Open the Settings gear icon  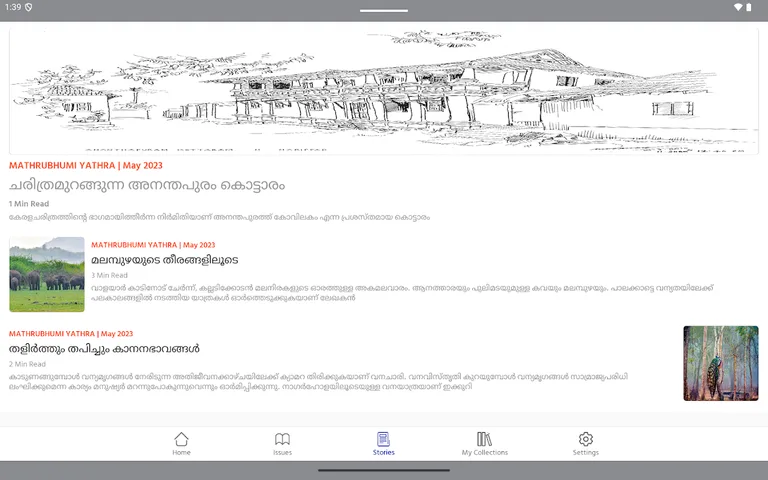586,439
